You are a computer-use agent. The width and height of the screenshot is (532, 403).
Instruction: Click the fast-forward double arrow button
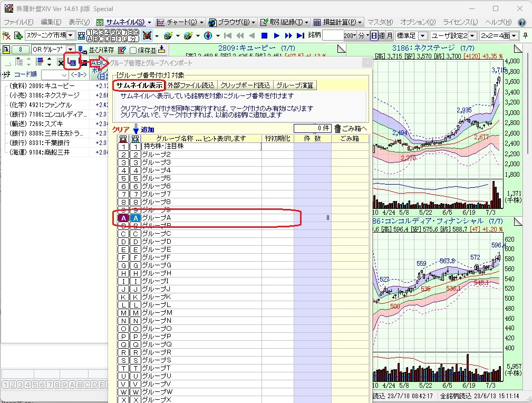tap(288, 35)
